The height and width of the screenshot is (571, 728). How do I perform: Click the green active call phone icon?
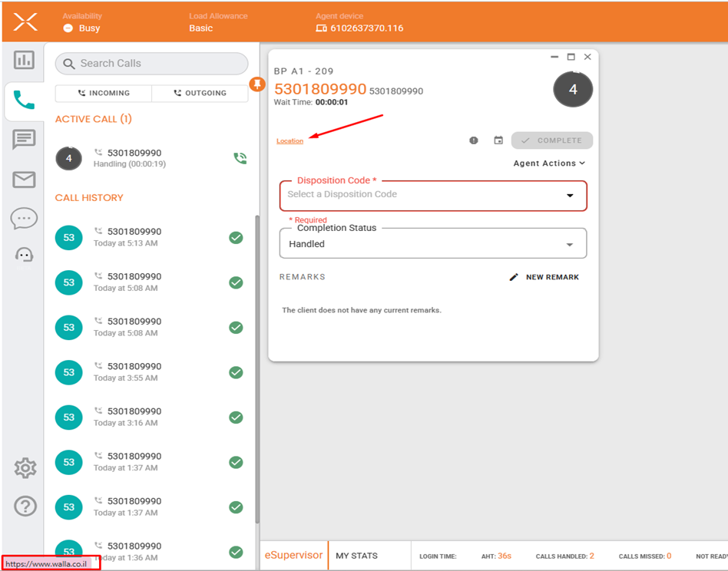point(240,158)
